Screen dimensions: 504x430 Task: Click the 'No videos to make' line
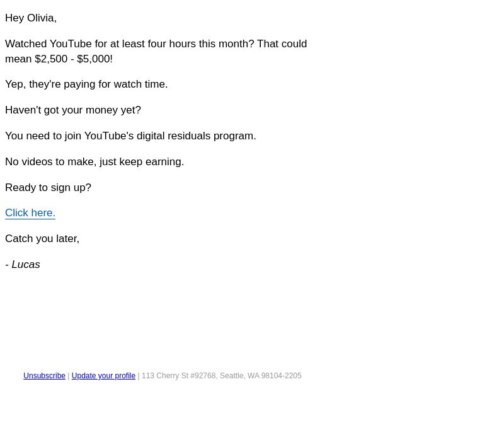pyautogui.click(x=94, y=161)
